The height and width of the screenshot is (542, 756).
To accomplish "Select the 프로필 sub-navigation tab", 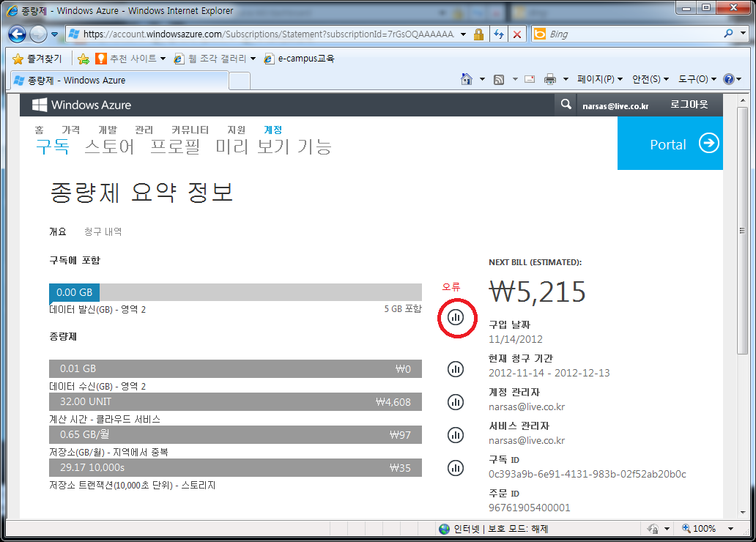I will point(175,146).
